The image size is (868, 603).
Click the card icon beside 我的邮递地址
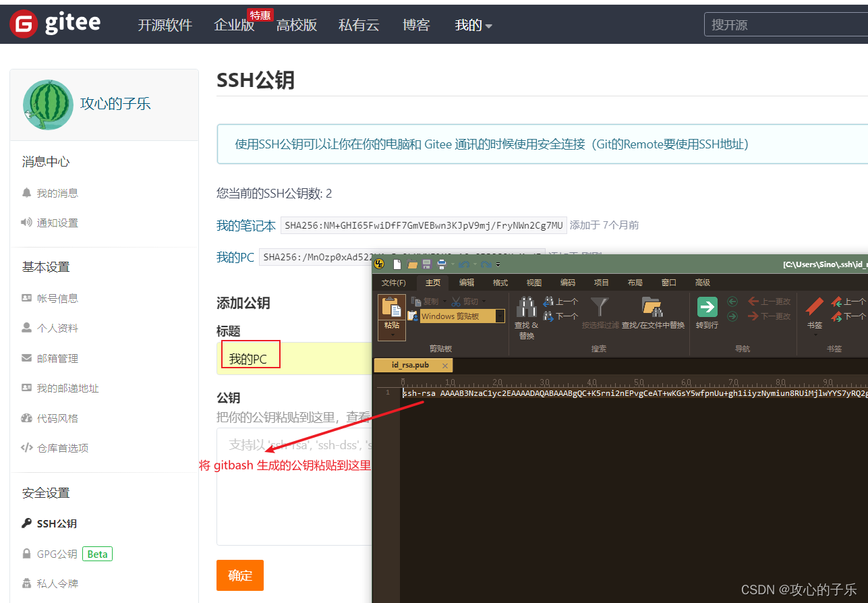pyautogui.click(x=27, y=388)
